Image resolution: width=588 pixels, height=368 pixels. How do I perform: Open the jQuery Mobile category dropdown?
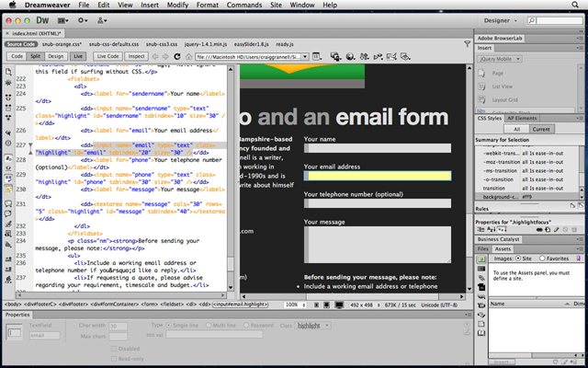click(500, 59)
